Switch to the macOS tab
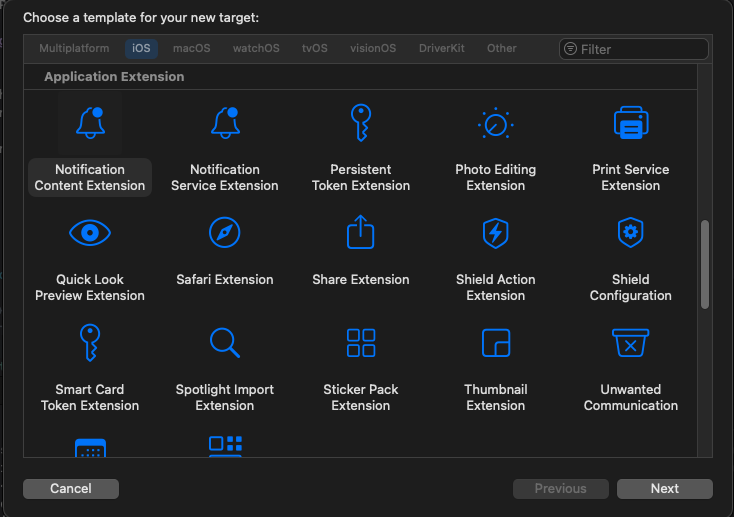734x517 pixels. point(191,48)
